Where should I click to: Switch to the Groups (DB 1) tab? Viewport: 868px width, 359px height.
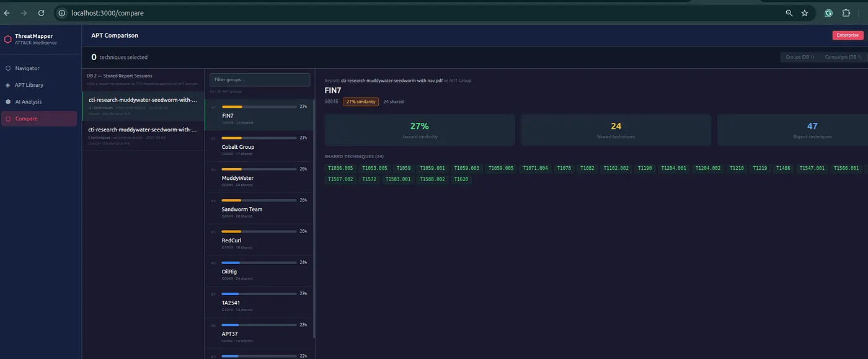click(800, 57)
